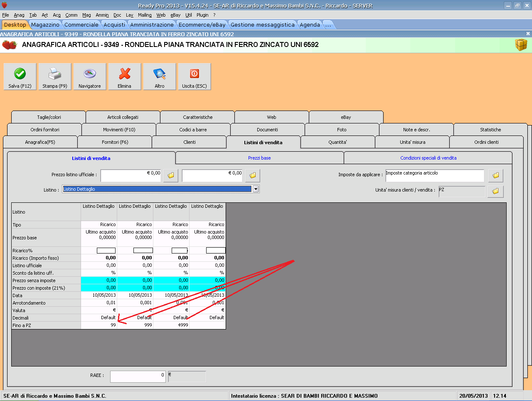Go to the Acquisti module tab
The height and width of the screenshot is (401, 532).
[x=114, y=25]
